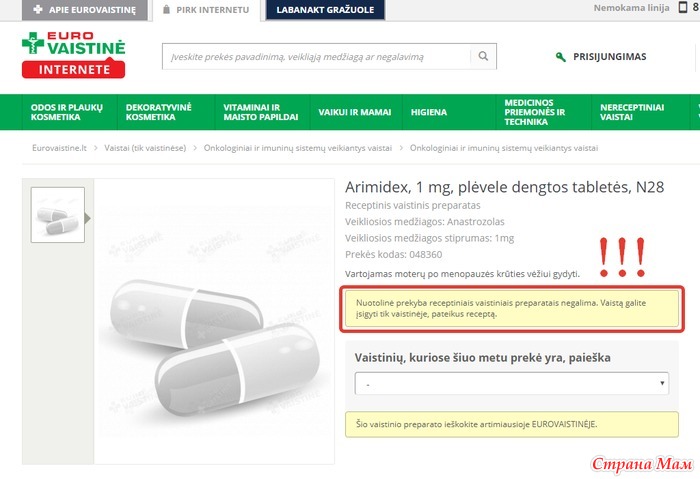
Task: Open Vaikui ir mamai menu
Action: click(355, 112)
